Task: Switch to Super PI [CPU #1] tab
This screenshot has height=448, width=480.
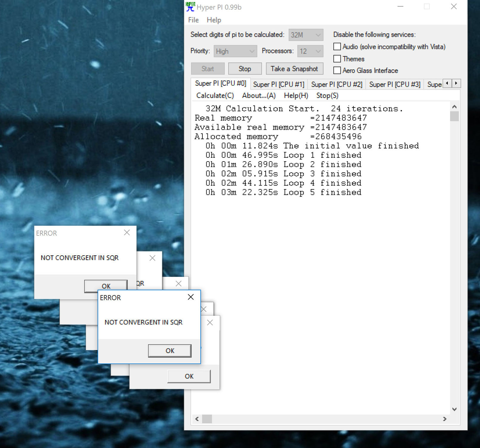Action: click(279, 85)
